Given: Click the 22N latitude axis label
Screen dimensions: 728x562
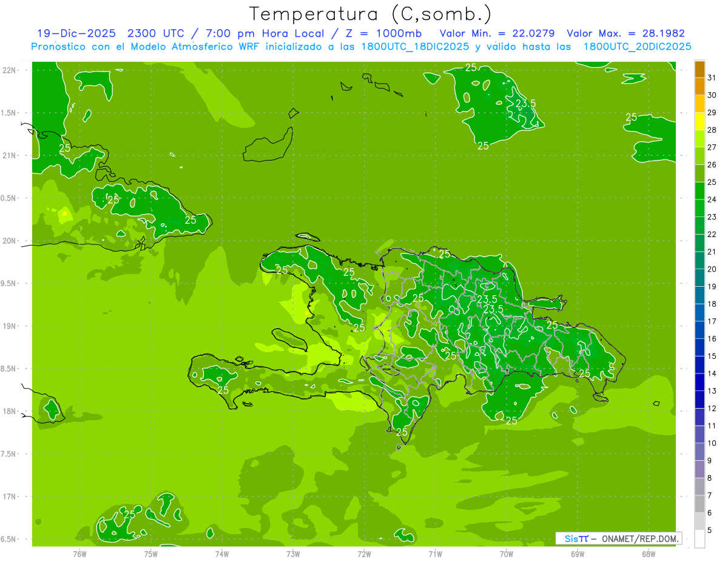Looking at the screenshot, I should pos(10,70).
